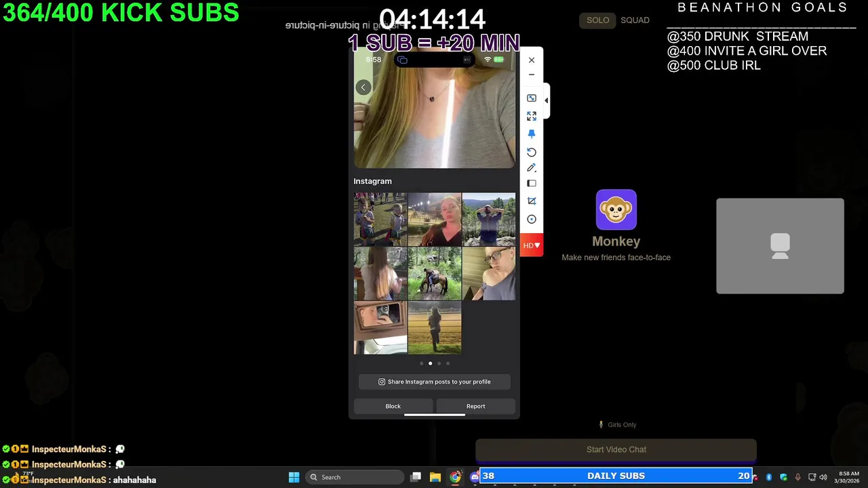
Task: Click the microphone tray icon
Action: (x=797, y=477)
